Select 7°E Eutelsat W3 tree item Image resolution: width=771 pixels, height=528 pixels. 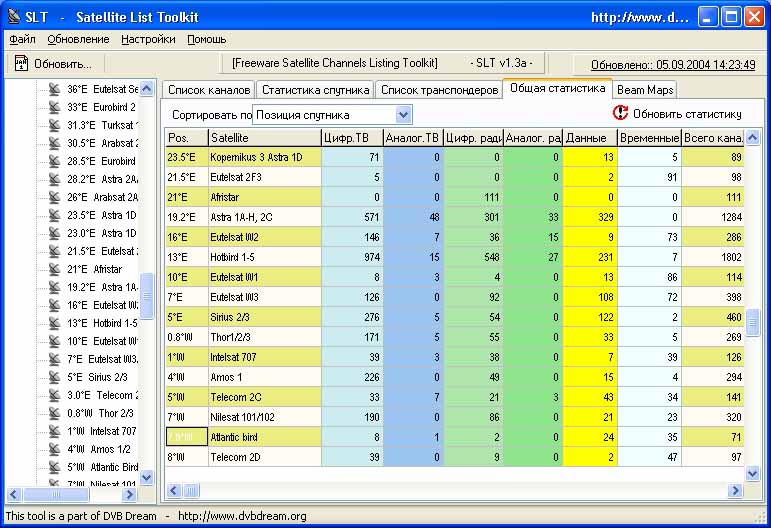tap(102, 359)
